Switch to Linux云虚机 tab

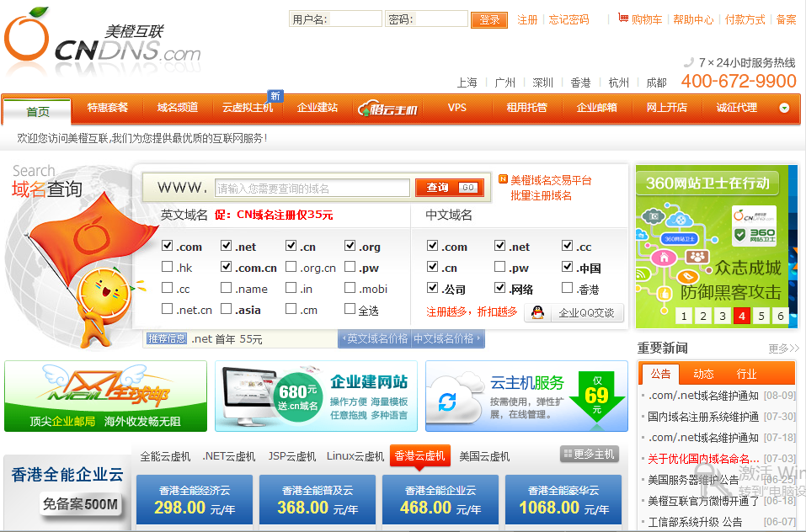coord(355,456)
